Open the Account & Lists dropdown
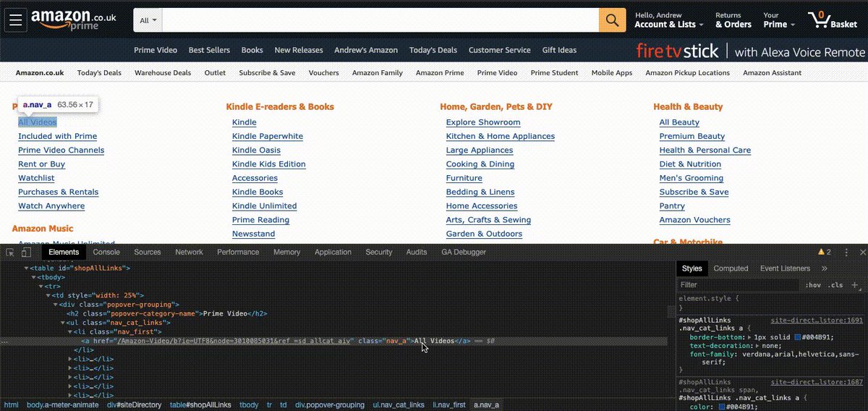The height and width of the screenshot is (411, 868). (669, 20)
